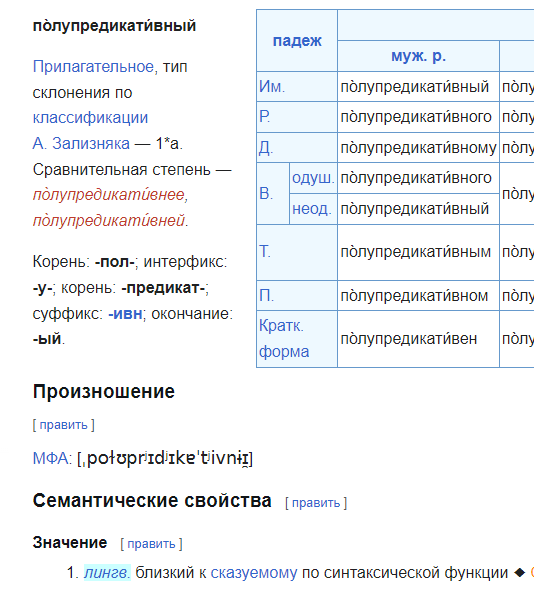
Task: Open the Т. case link
Action: point(265,252)
